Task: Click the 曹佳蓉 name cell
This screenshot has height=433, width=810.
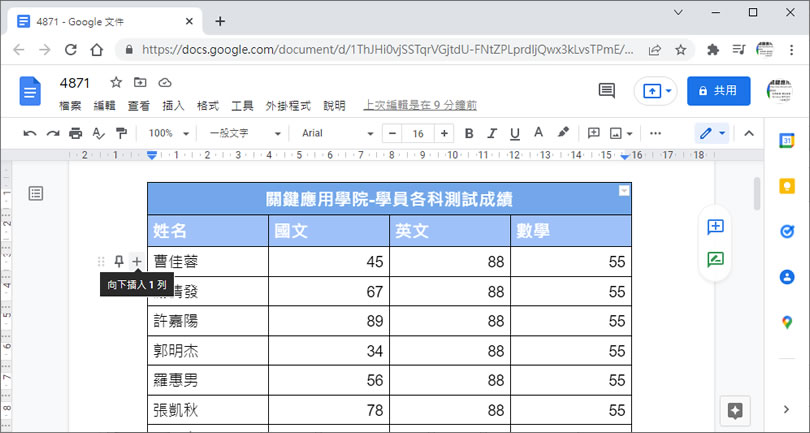Action: click(x=208, y=261)
